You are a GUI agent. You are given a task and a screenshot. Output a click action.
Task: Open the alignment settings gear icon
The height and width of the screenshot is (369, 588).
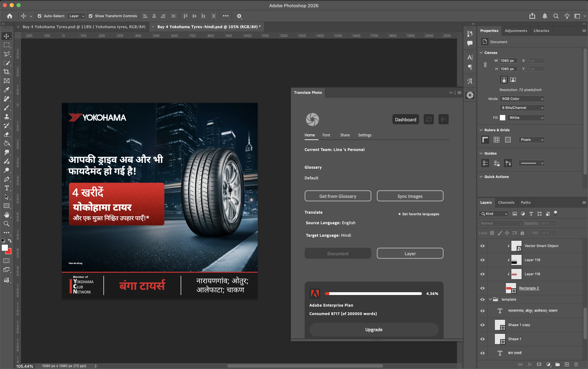pyautogui.click(x=239, y=16)
